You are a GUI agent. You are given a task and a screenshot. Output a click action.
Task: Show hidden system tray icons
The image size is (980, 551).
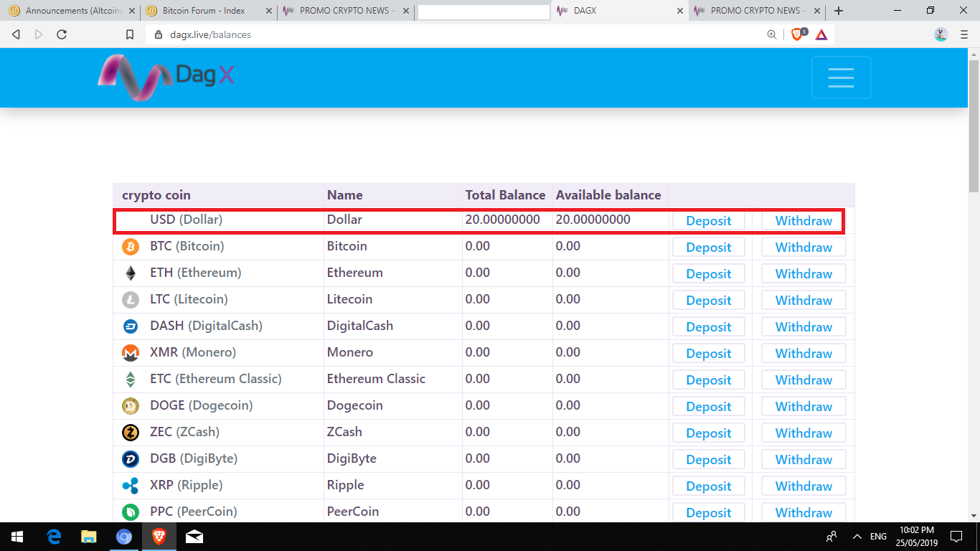857,536
